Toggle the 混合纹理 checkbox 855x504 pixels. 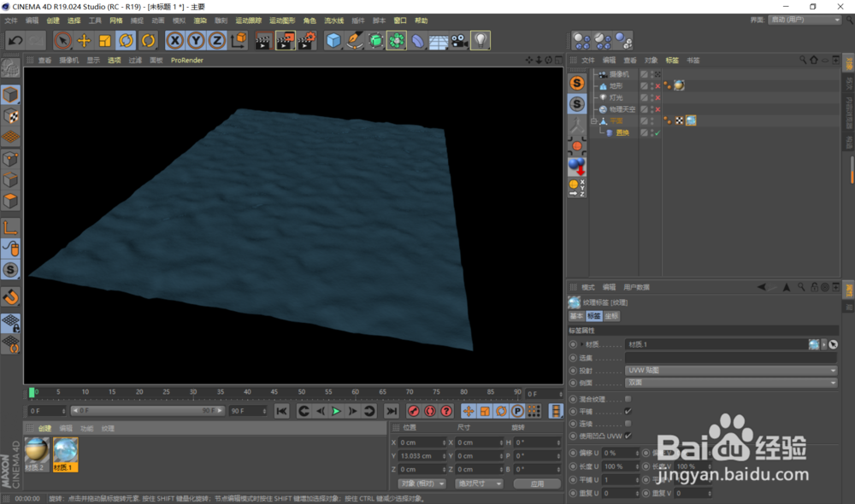click(x=628, y=400)
